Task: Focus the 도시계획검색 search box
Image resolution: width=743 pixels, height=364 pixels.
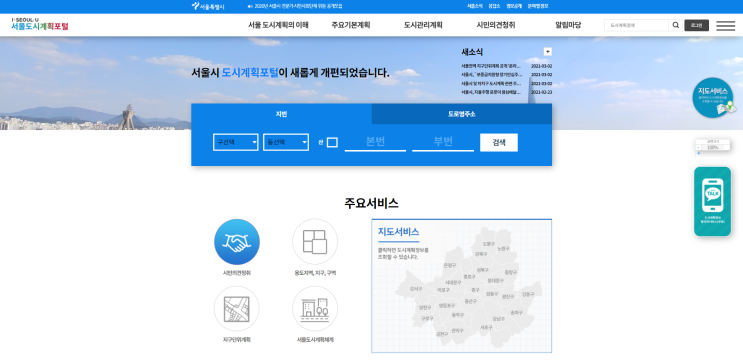Action: coord(636,26)
